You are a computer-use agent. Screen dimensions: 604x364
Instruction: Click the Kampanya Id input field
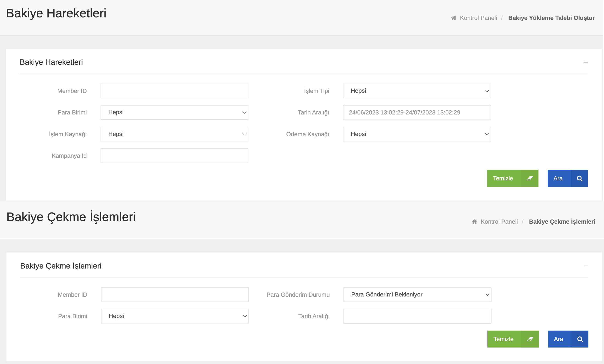click(x=174, y=155)
